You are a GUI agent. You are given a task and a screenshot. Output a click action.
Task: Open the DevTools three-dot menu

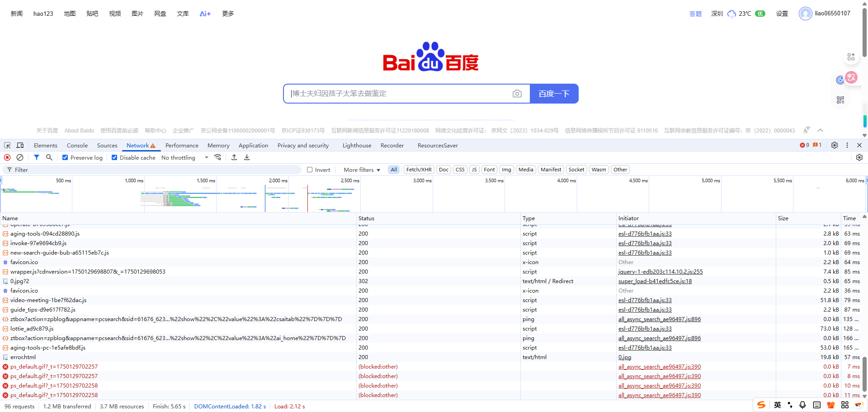click(x=847, y=145)
